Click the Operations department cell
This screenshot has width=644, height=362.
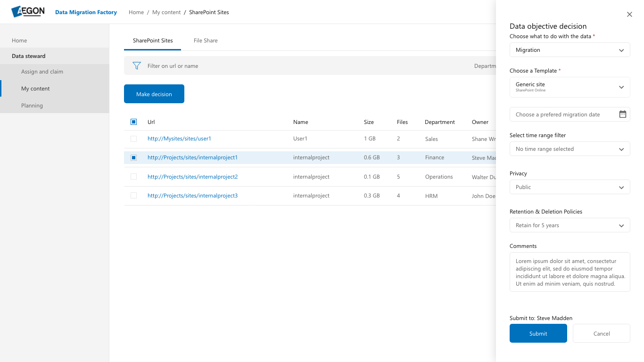(x=438, y=177)
